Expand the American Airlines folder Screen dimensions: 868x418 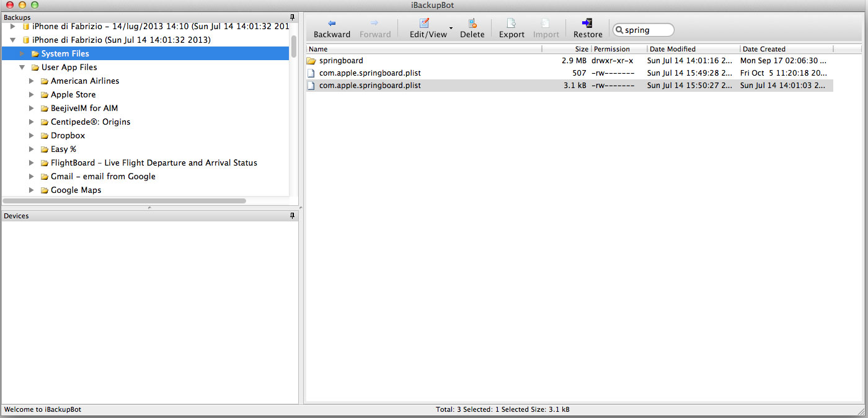pyautogui.click(x=32, y=81)
